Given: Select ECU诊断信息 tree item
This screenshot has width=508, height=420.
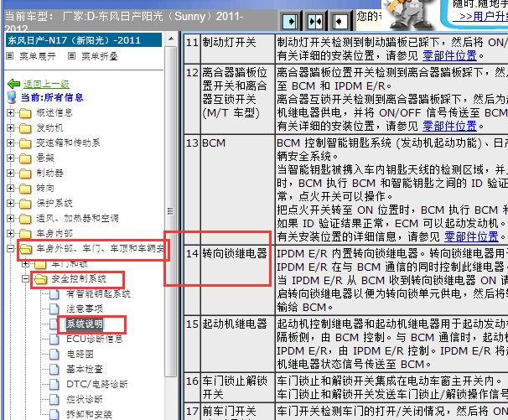Looking at the screenshot, I should [x=94, y=339].
